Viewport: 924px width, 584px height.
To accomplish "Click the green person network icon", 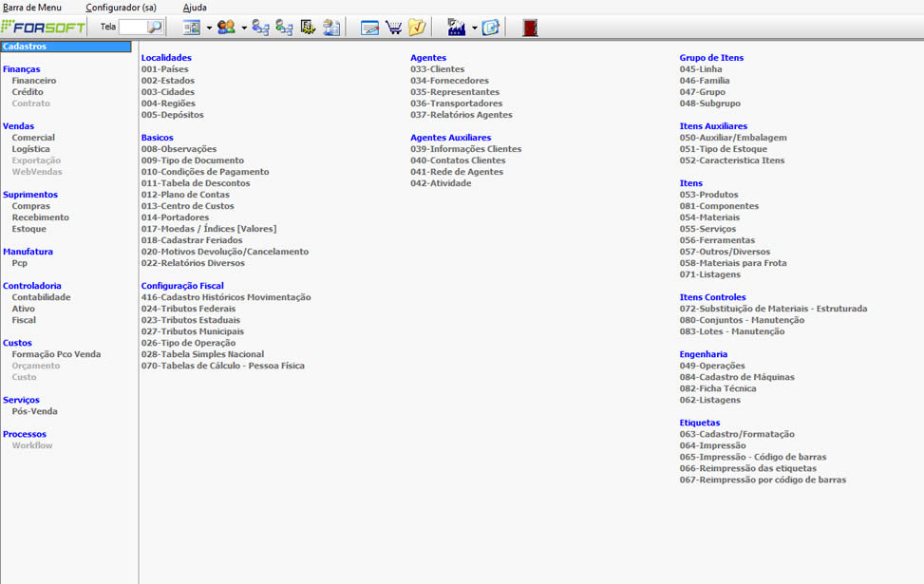I will coord(284,28).
